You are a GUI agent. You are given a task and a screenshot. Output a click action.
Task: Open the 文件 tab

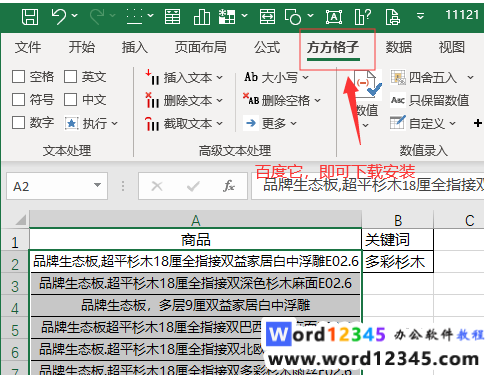point(28,47)
